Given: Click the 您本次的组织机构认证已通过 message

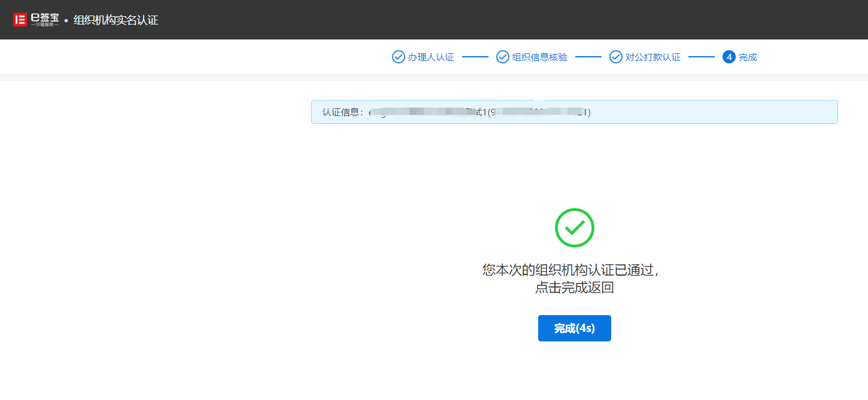Looking at the screenshot, I should coord(571,270).
